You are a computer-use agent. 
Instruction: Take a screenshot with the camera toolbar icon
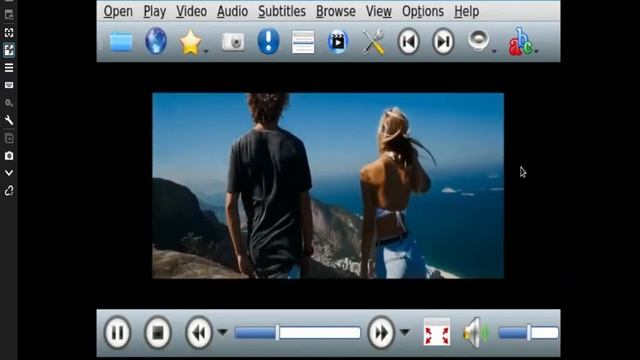tap(233, 42)
